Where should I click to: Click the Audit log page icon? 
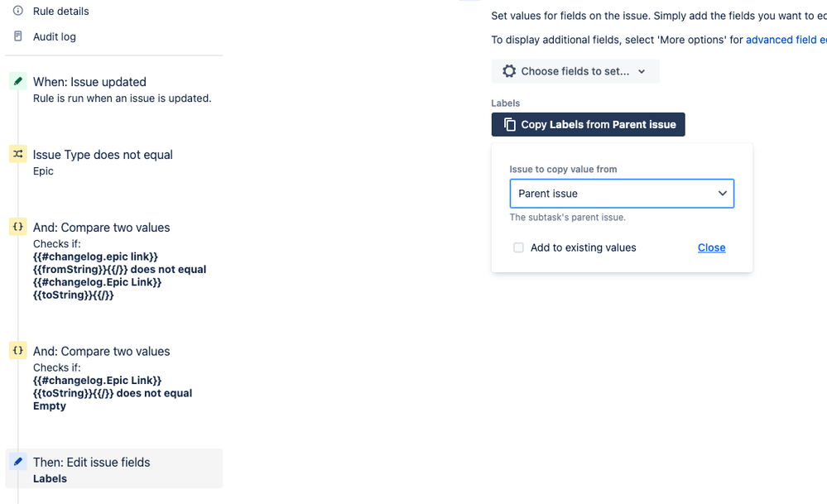click(x=16, y=36)
